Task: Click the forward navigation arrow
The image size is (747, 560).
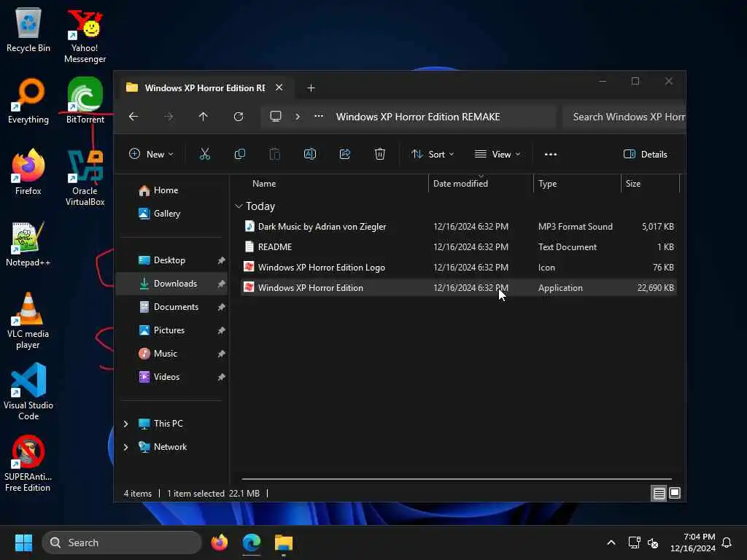Action: tap(169, 117)
